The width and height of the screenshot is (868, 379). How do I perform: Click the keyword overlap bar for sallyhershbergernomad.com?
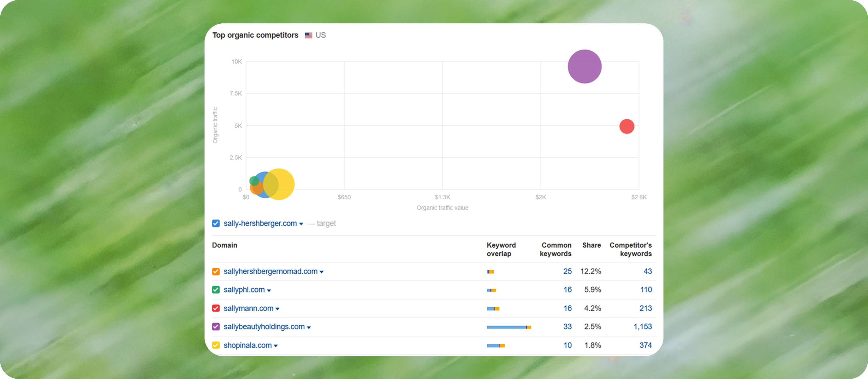(x=490, y=272)
